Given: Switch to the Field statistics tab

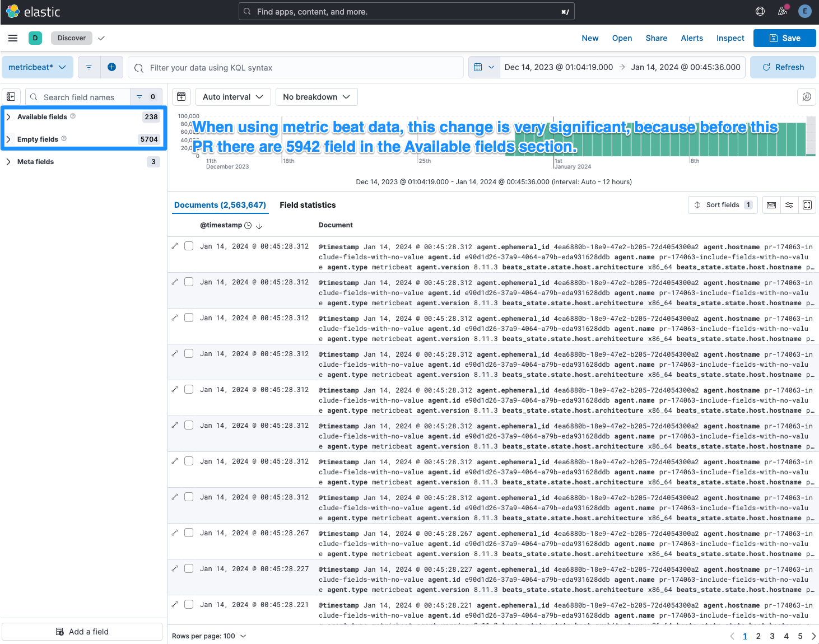Looking at the screenshot, I should point(308,205).
